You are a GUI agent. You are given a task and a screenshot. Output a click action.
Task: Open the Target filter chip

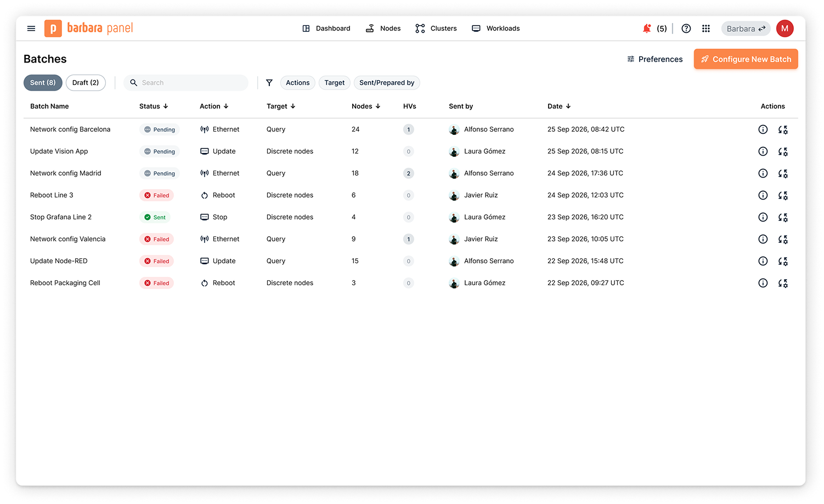point(335,83)
